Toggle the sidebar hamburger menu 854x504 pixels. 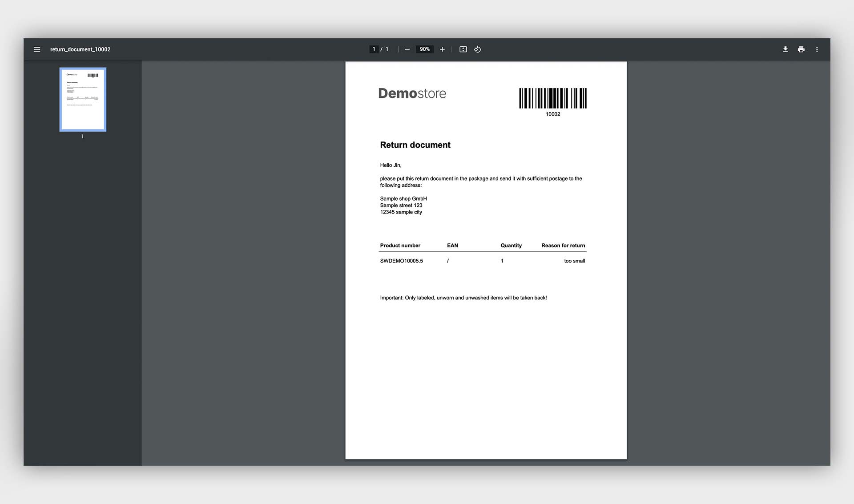point(37,49)
